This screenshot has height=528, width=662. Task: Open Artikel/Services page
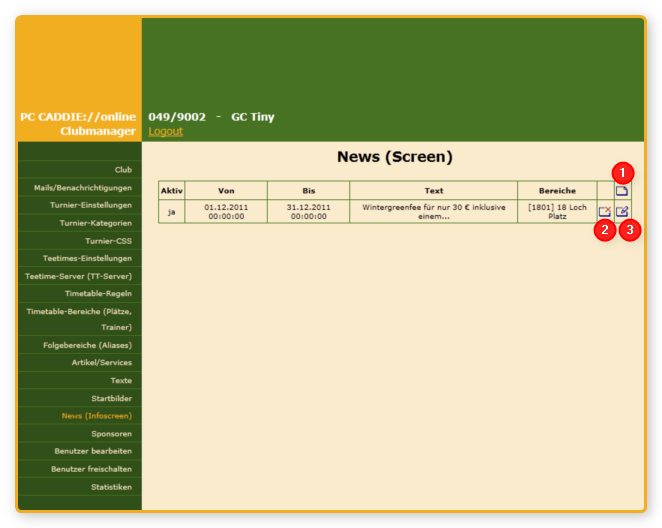[x=102, y=363]
